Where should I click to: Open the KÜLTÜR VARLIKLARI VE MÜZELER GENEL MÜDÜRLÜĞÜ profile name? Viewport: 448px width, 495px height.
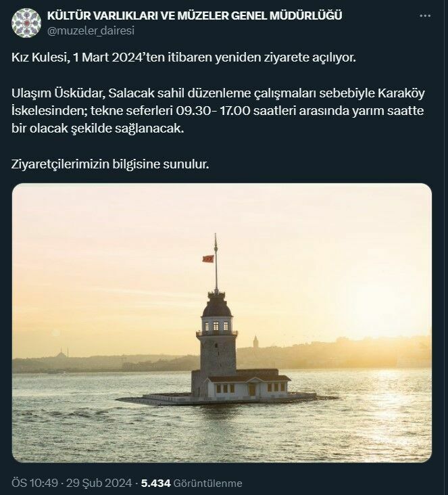coord(195,16)
